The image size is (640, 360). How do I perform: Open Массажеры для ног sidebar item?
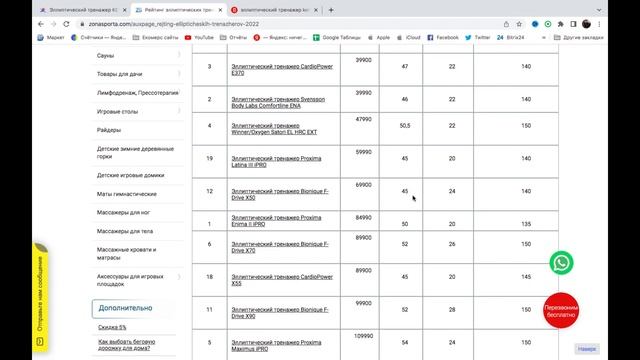pos(123,212)
